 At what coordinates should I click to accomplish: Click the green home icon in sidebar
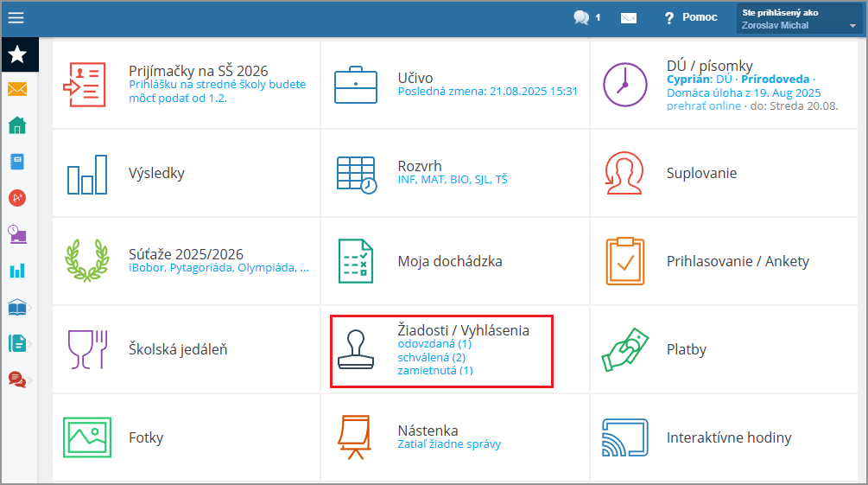click(17, 125)
